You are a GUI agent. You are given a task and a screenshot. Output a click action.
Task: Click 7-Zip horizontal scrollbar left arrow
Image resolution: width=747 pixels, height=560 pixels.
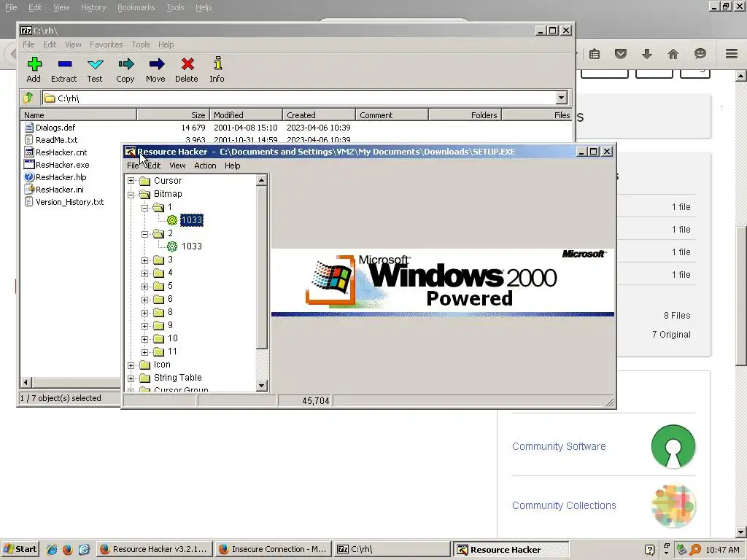(27, 382)
